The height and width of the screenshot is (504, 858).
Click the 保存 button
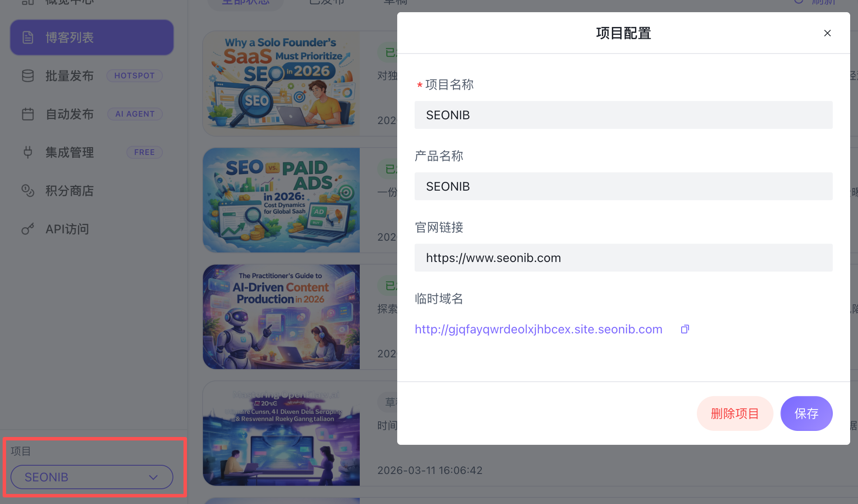click(806, 413)
